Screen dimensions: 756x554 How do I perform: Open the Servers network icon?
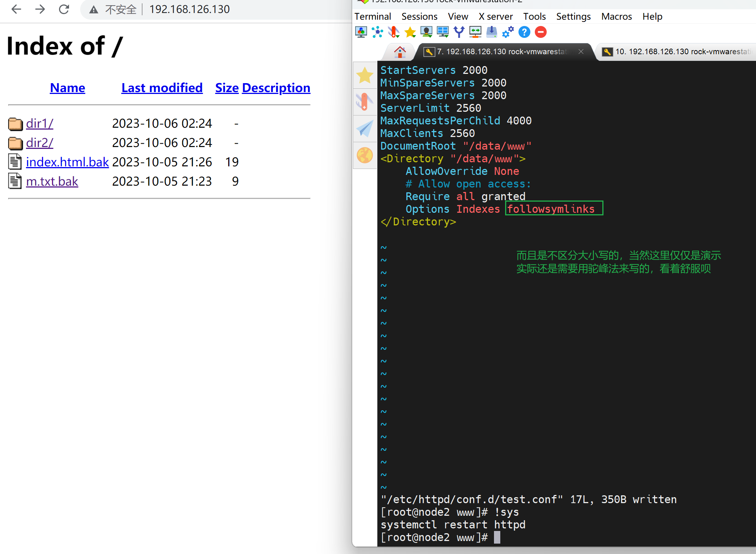(x=377, y=32)
